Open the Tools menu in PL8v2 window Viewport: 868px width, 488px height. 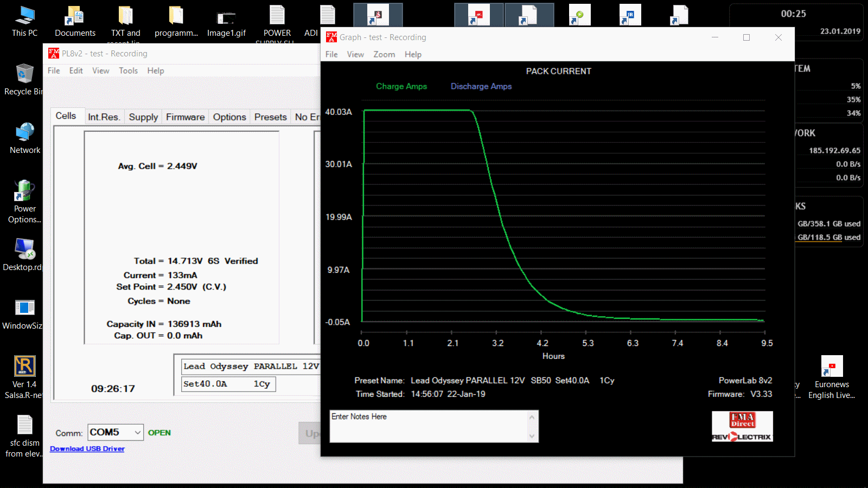click(x=128, y=70)
